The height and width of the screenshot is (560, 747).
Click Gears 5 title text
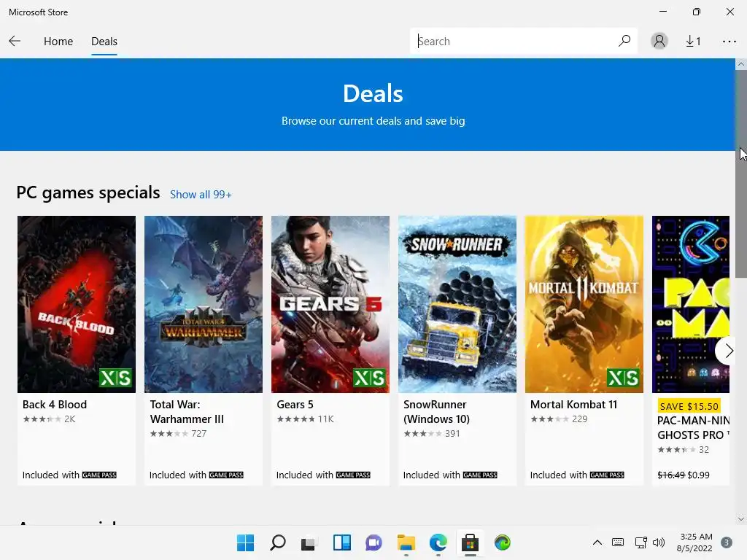(295, 404)
